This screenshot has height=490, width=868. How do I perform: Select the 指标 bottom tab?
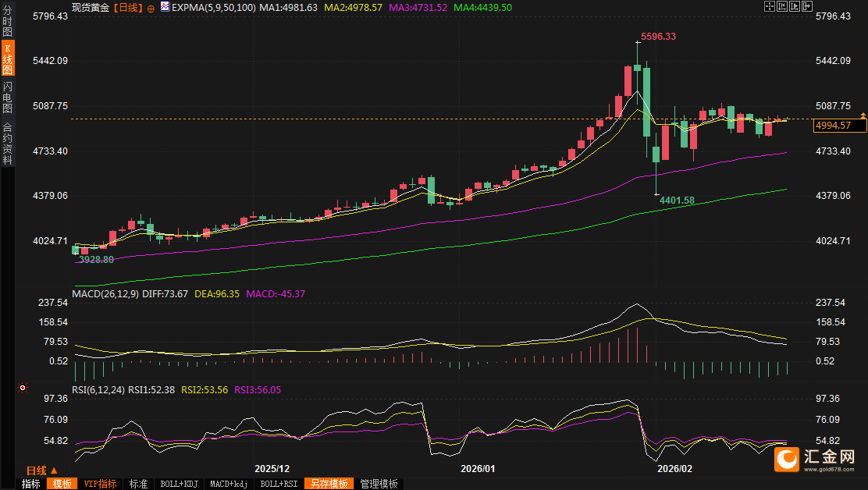[31, 484]
